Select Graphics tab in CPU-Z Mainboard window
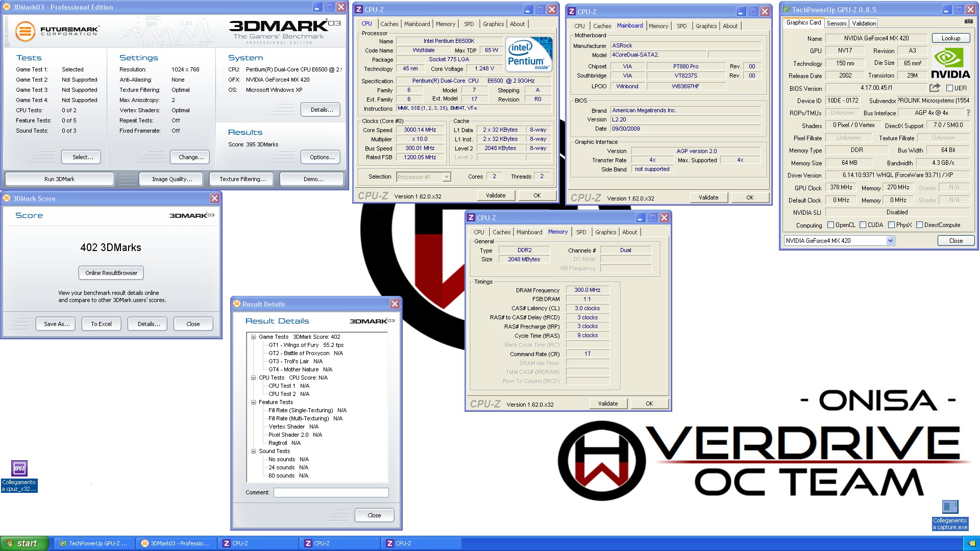 (x=706, y=26)
